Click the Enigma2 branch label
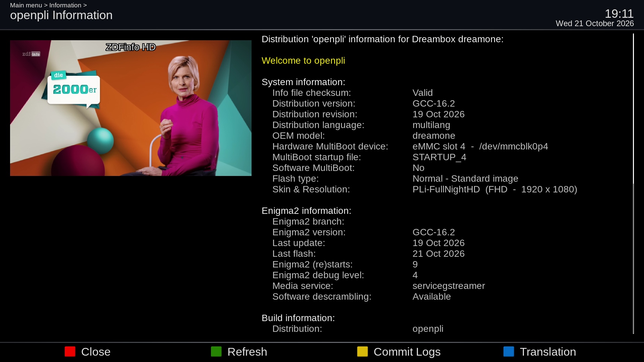 (x=308, y=222)
